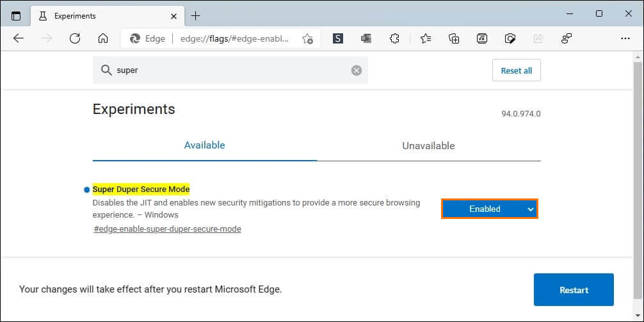644x322 pixels.
Task: Go back with the back arrow
Action: pyautogui.click(x=19, y=38)
